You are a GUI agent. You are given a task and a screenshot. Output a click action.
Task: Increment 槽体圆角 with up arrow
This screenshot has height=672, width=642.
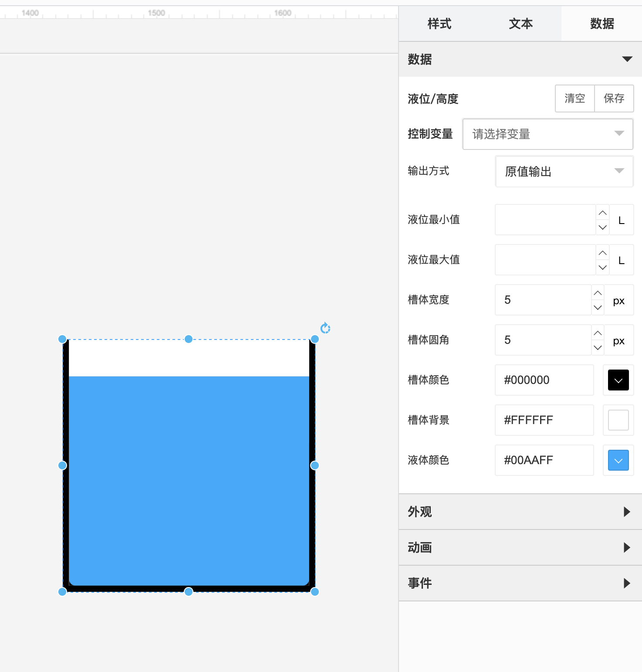[x=598, y=333]
